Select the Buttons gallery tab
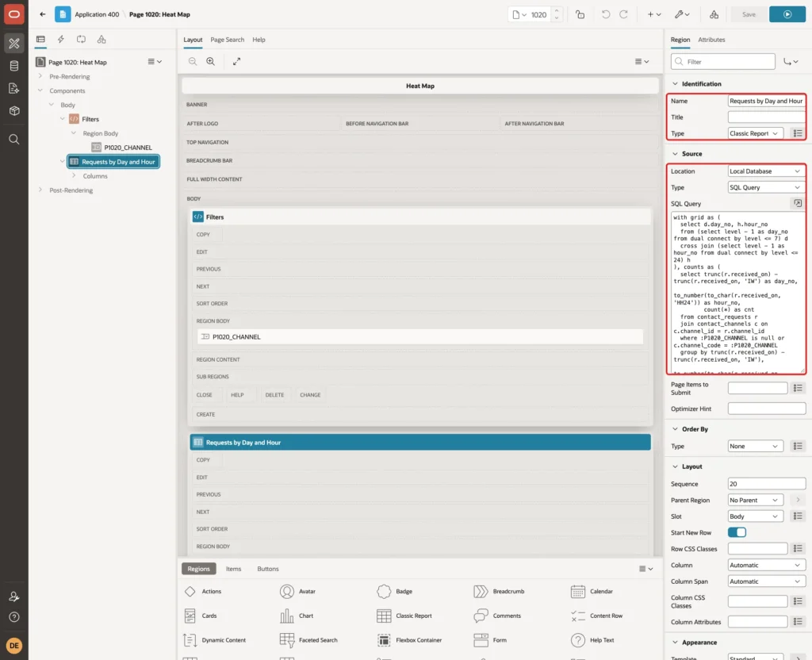The image size is (812, 660). (268, 569)
